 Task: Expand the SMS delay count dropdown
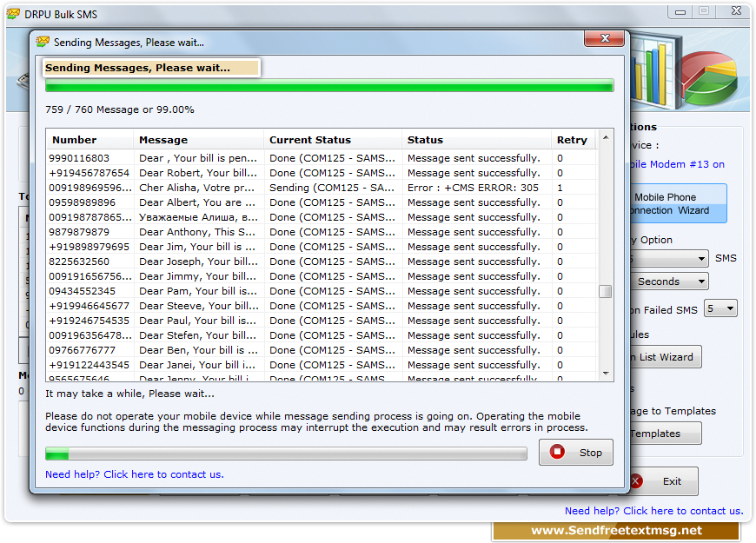pyautogui.click(x=701, y=259)
